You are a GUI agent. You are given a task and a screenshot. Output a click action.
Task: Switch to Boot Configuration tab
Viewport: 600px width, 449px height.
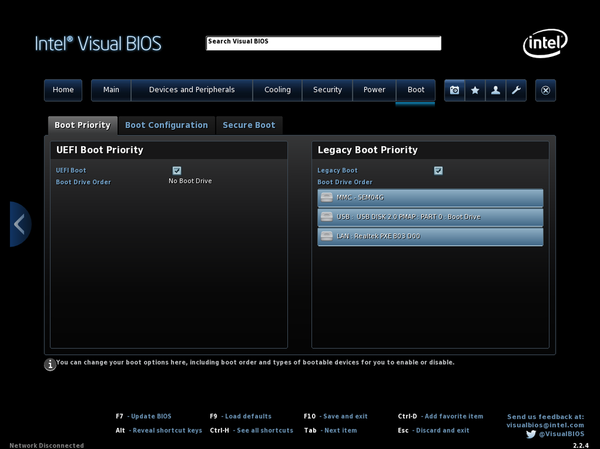point(166,125)
